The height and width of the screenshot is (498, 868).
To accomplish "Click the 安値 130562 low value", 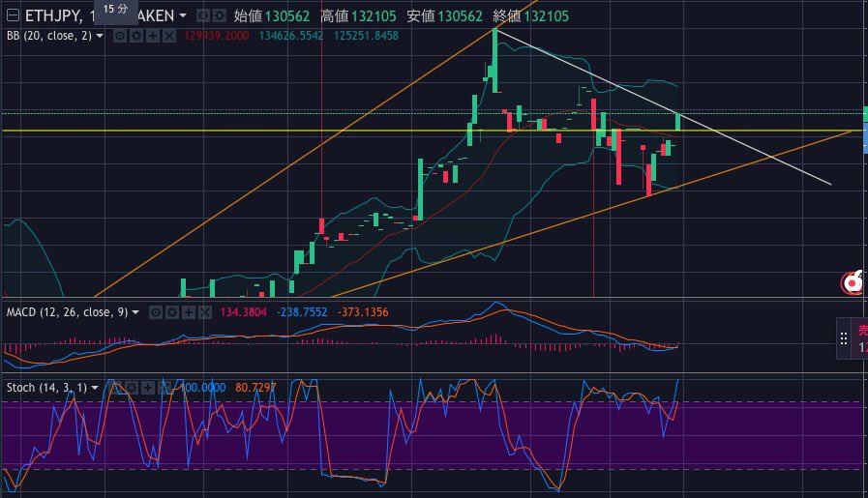I will point(444,16).
